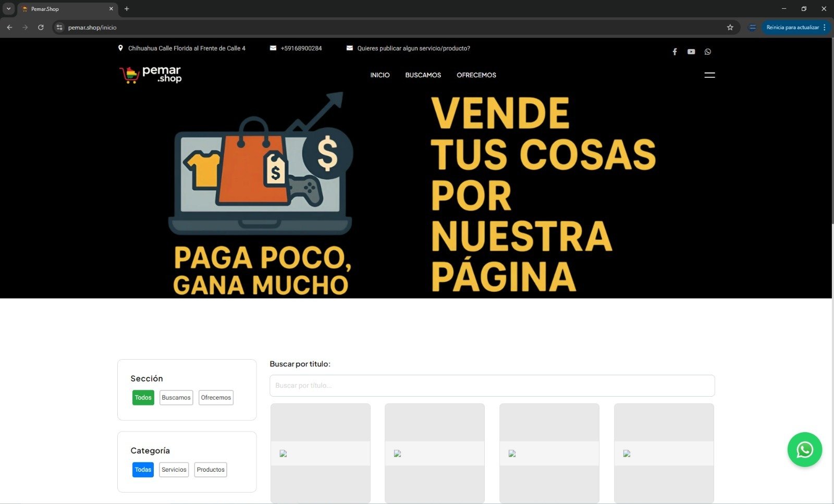
Task: Reload the page in browser
Action: 41,28
